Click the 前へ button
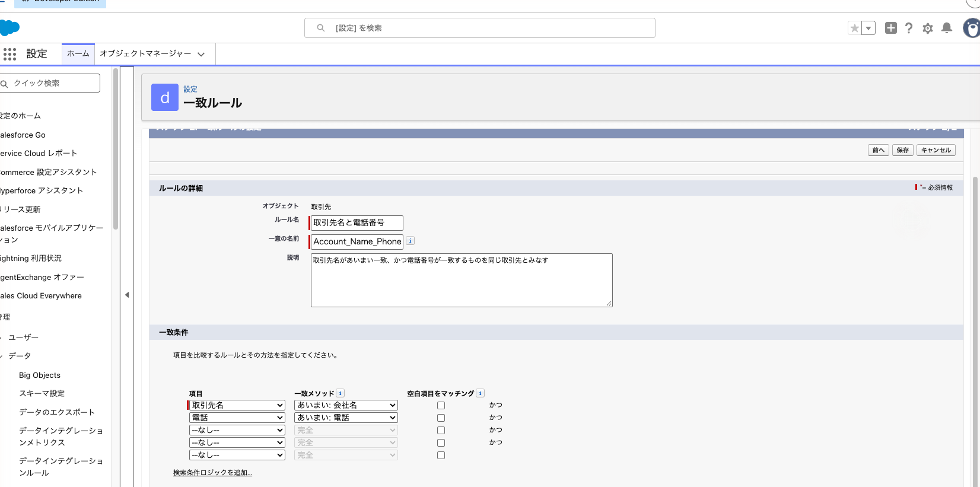Viewport: 980px width, 487px height. pyautogui.click(x=878, y=150)
